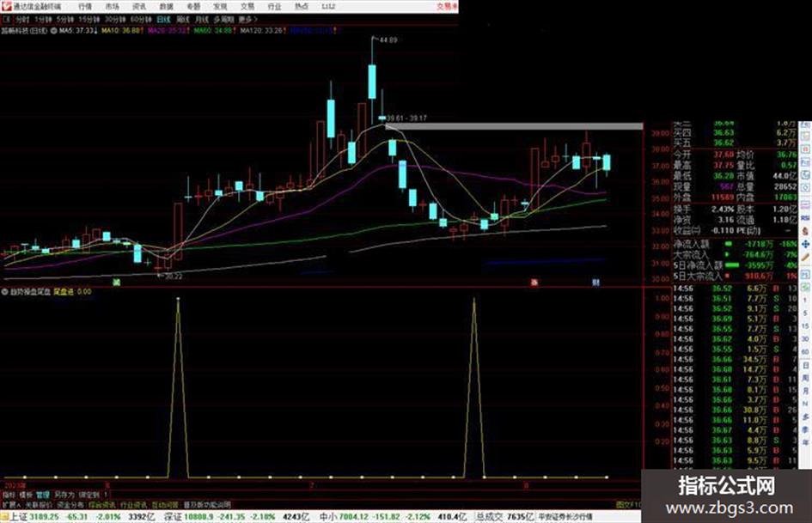Select the 年 period shortcut in sidebar
This screenshot has width=812, height=523.
click(x=805, y=443)
